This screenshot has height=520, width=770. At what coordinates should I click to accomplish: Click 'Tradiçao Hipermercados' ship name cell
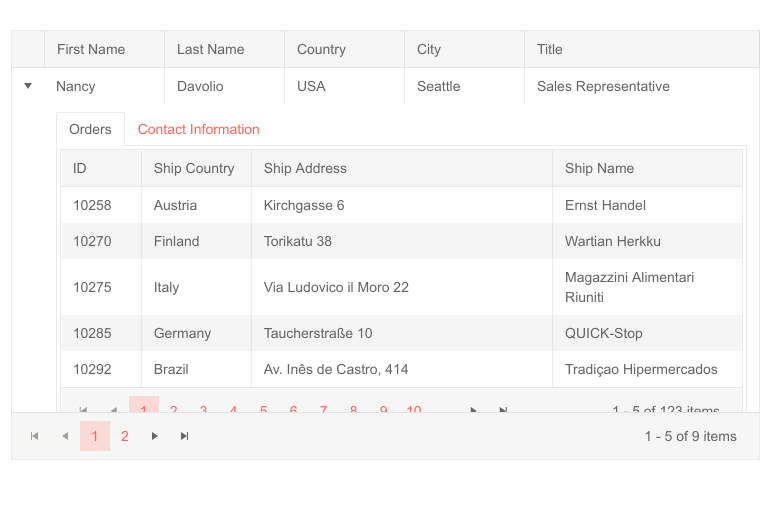[x=647, y=369]
